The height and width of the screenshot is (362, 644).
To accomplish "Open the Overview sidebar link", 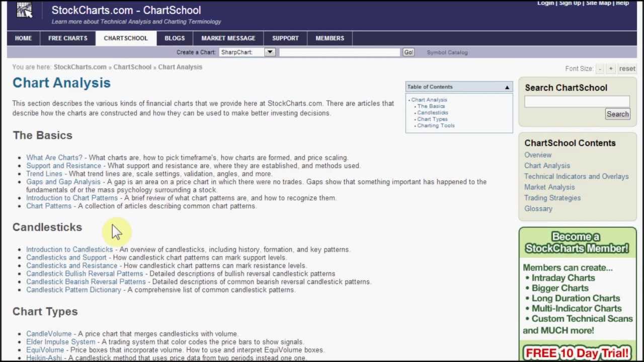I will coord(538,155).
